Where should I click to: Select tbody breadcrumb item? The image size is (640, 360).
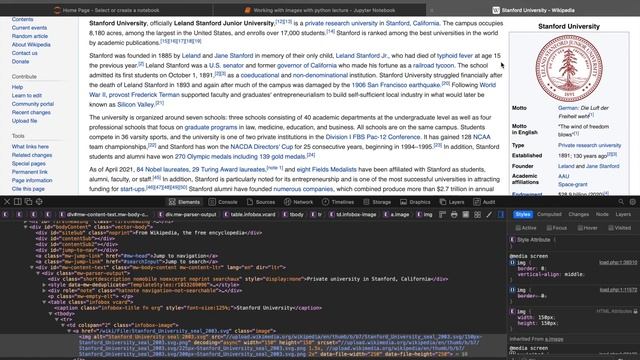pyautogui.click(x=293, y=214)
